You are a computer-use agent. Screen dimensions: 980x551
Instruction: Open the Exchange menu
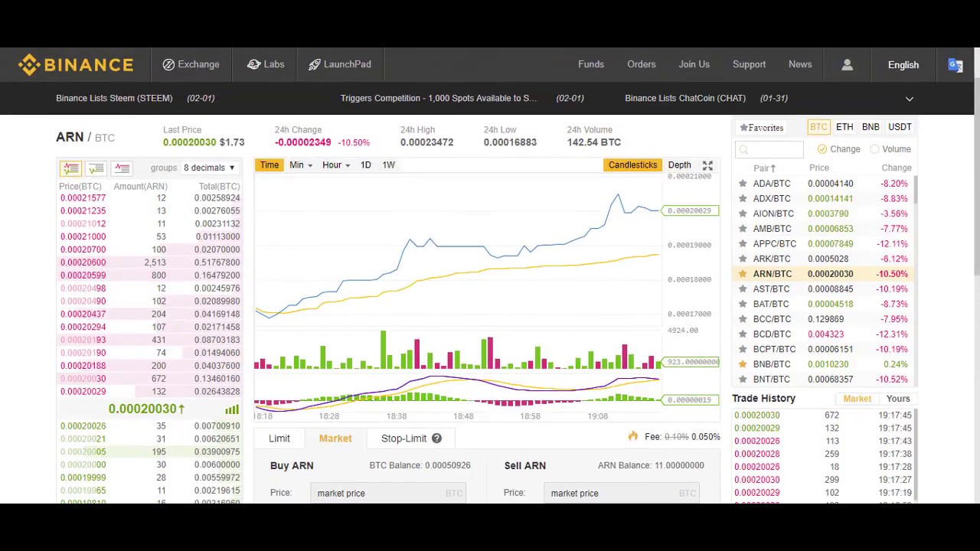pos(191,64)
